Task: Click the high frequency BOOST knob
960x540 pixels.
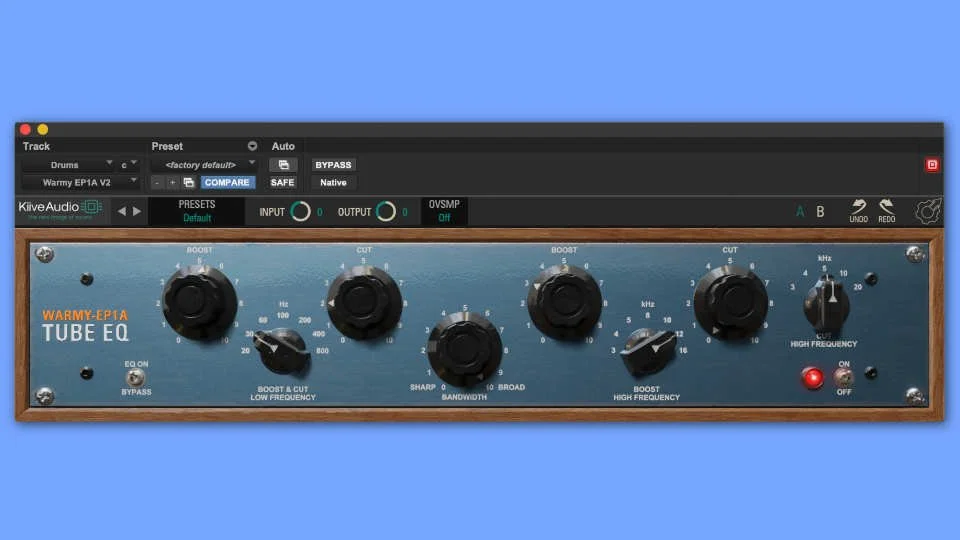Action: pyautogui.click(x=564, y=301)
